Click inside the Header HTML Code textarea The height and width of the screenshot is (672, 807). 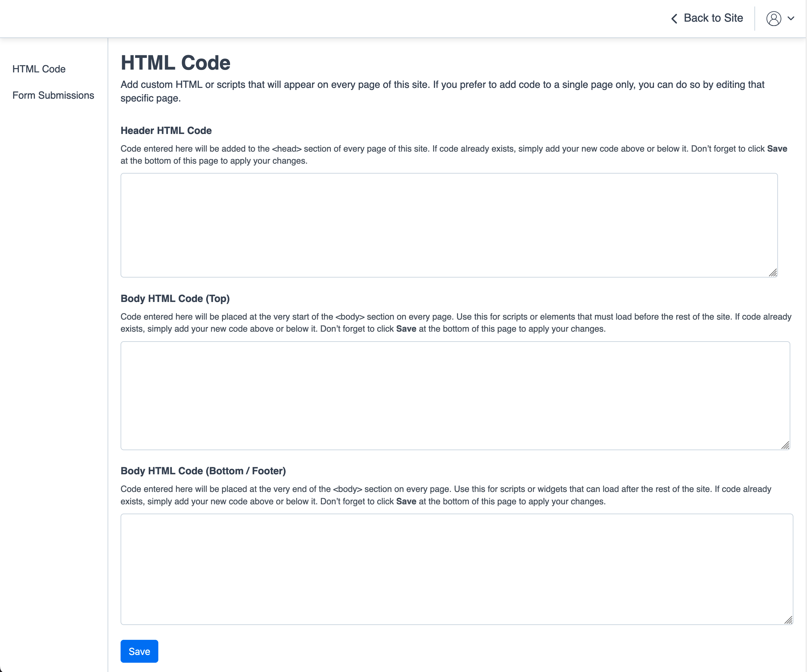449,225
